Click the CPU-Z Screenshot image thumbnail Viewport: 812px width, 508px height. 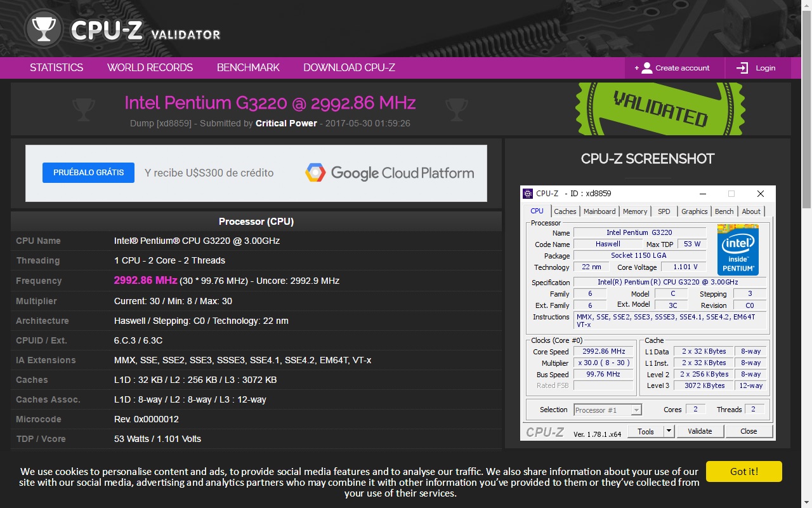(648, 313)
